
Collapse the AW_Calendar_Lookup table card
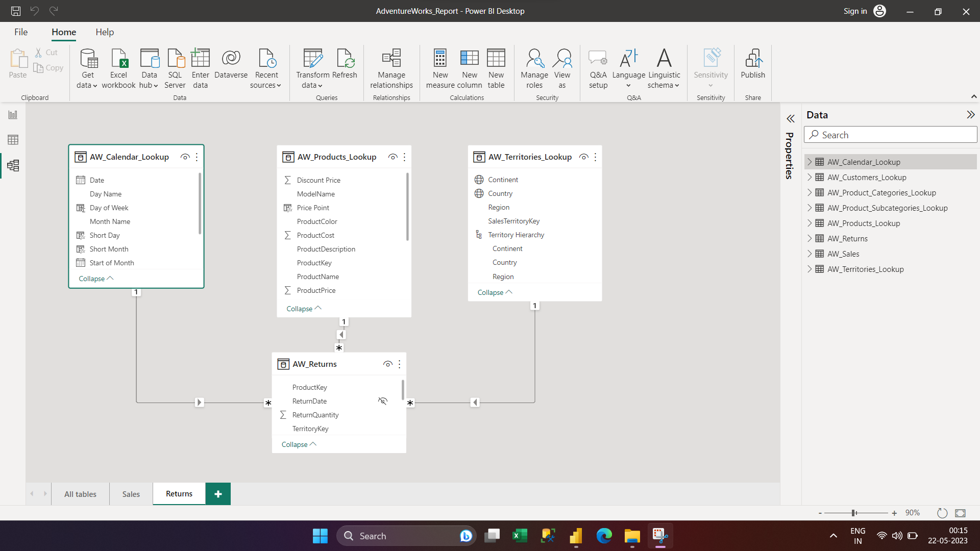tap(96, 279)
